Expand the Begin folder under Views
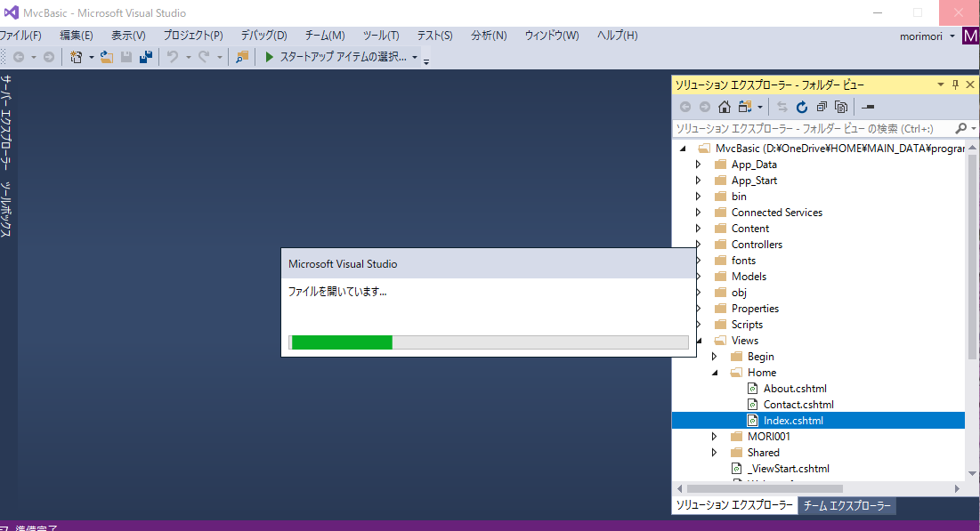Viewport: 980px width, 531px height. coord(715,356)
